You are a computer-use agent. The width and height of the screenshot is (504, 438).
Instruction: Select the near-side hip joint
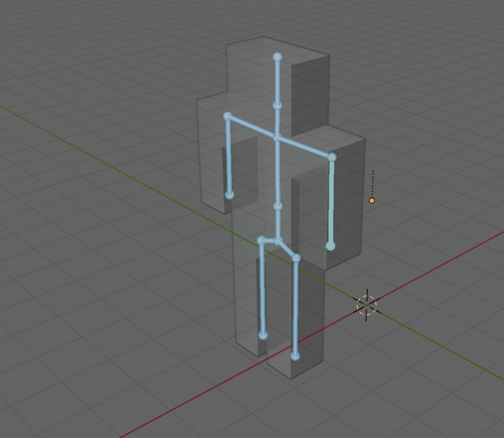[x=296, y=258]
